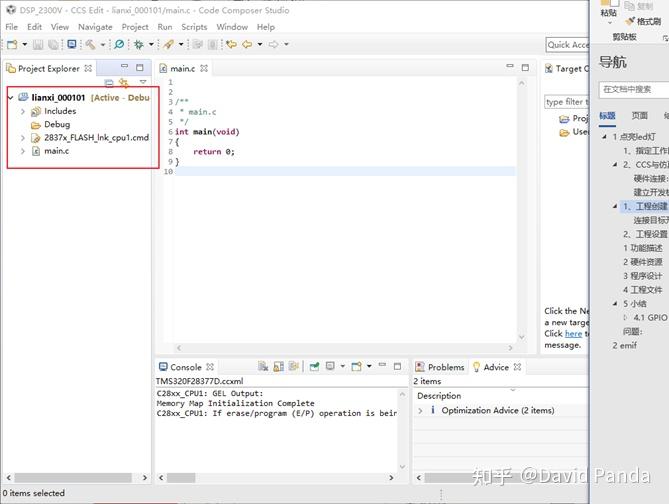Select main.c in Project Explorer
The width and height of the screenshot is (669, 504).
(56, 151)
